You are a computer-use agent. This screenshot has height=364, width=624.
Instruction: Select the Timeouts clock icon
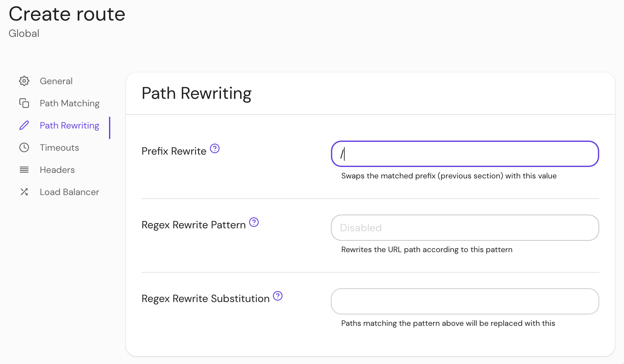pyautogui.click(x=24, y=147)
